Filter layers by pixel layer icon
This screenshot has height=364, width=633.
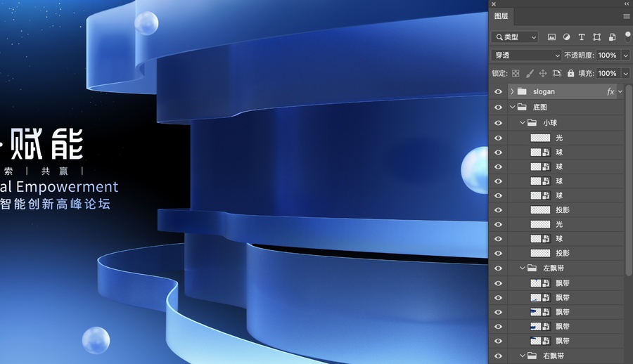[x=551, y=37]
